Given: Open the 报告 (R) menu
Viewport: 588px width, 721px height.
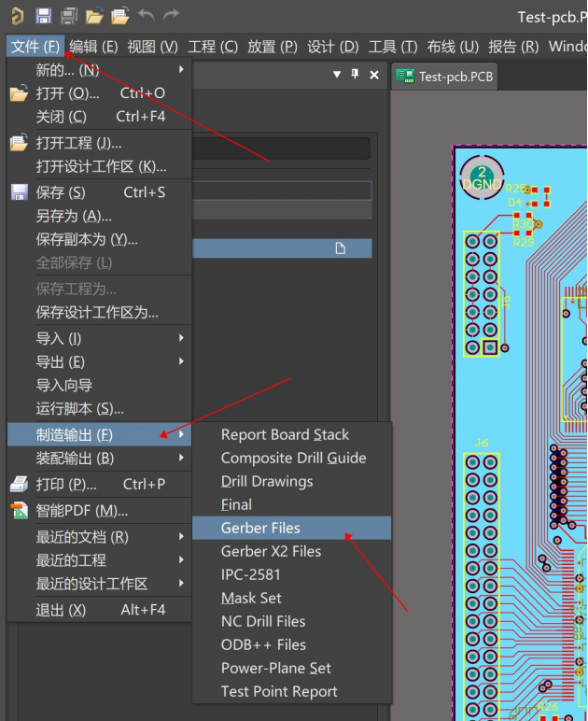Looking at the screenshot, I should 513,47.
